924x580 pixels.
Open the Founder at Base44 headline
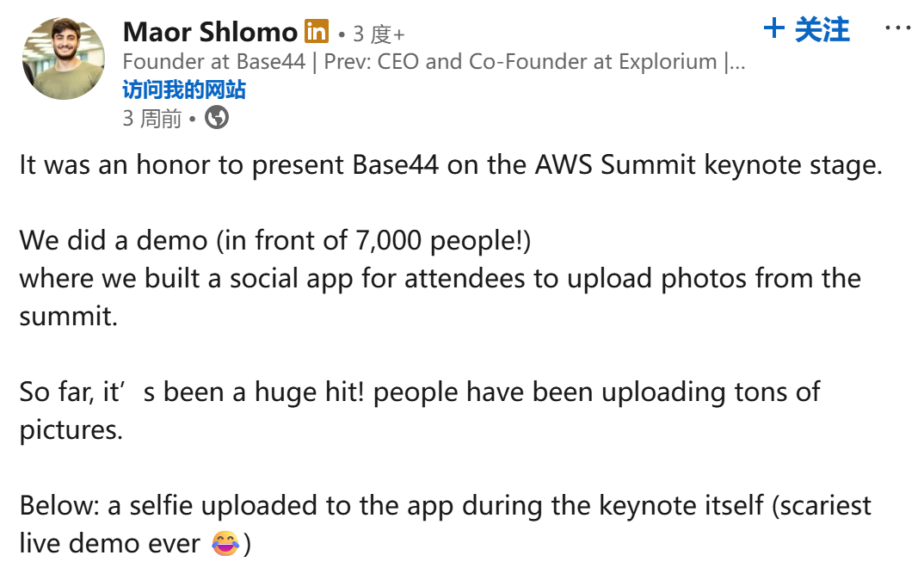coord(434,62)
